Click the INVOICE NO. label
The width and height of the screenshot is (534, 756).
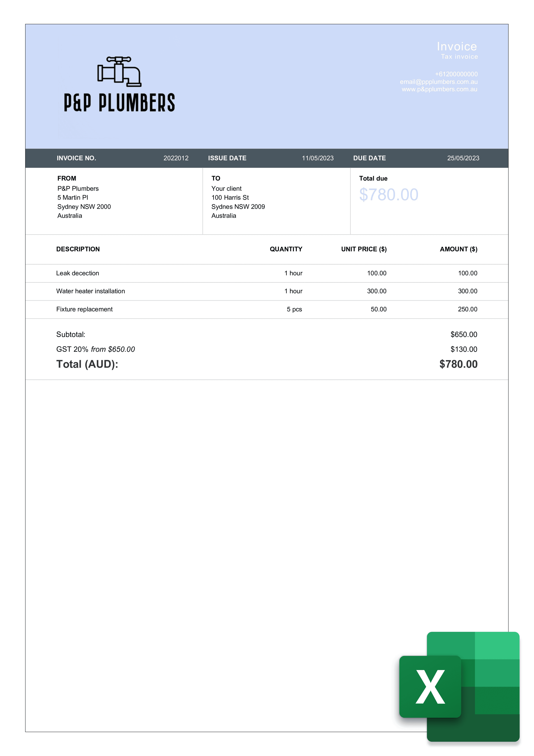pos(76,158)
